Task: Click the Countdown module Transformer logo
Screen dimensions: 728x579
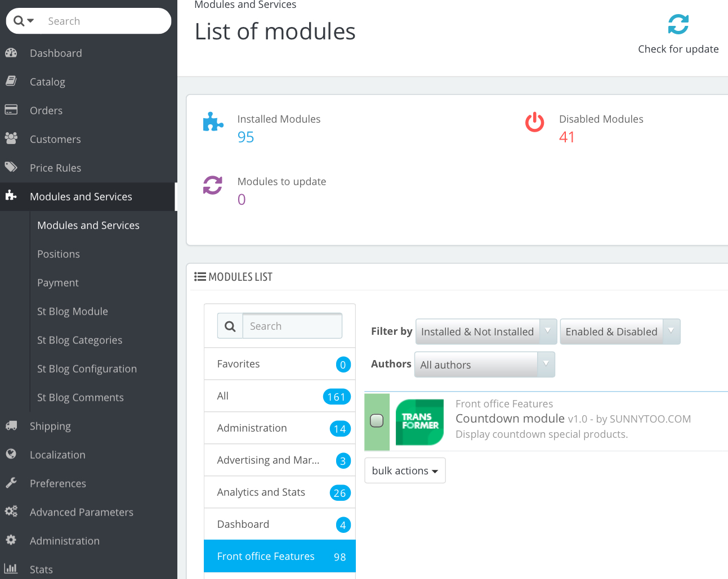Action: tap(419, 422)
